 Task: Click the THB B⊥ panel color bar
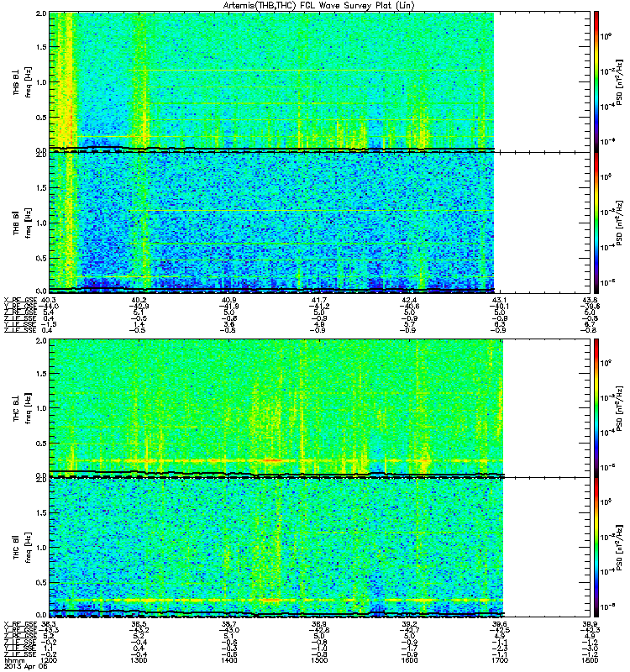[596, 81]
